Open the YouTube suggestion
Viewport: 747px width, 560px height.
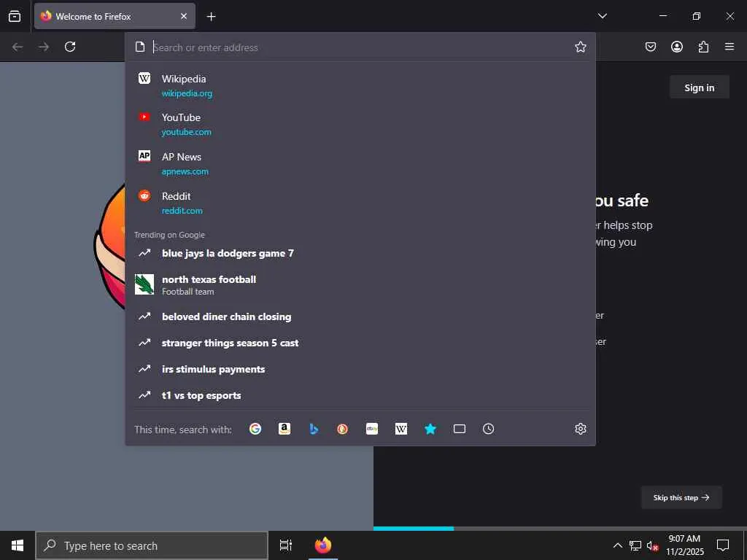click(360, 124)
